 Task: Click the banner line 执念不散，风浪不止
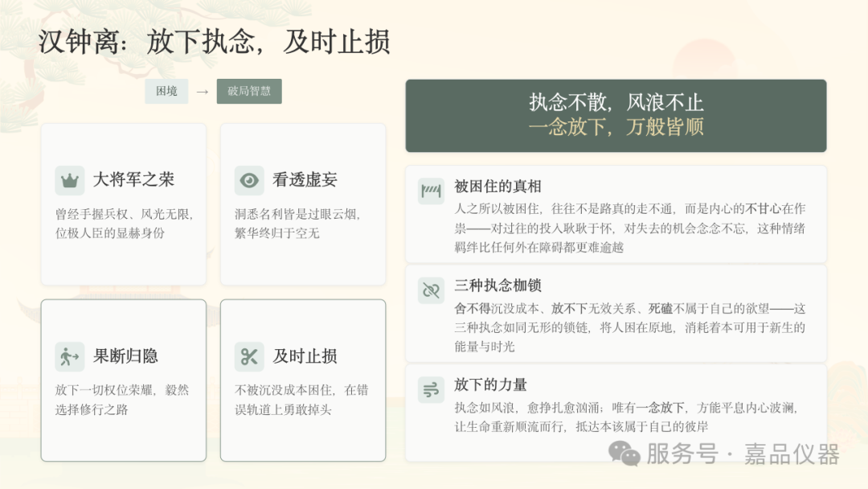point(616,103)
